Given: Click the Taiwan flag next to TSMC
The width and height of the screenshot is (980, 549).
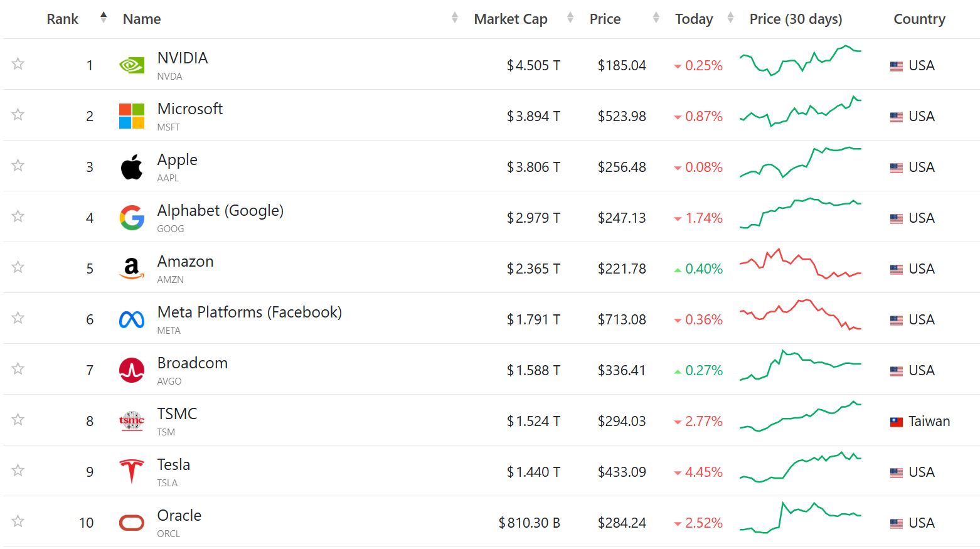Looking at the screenshot, I should tap(897, 422).
